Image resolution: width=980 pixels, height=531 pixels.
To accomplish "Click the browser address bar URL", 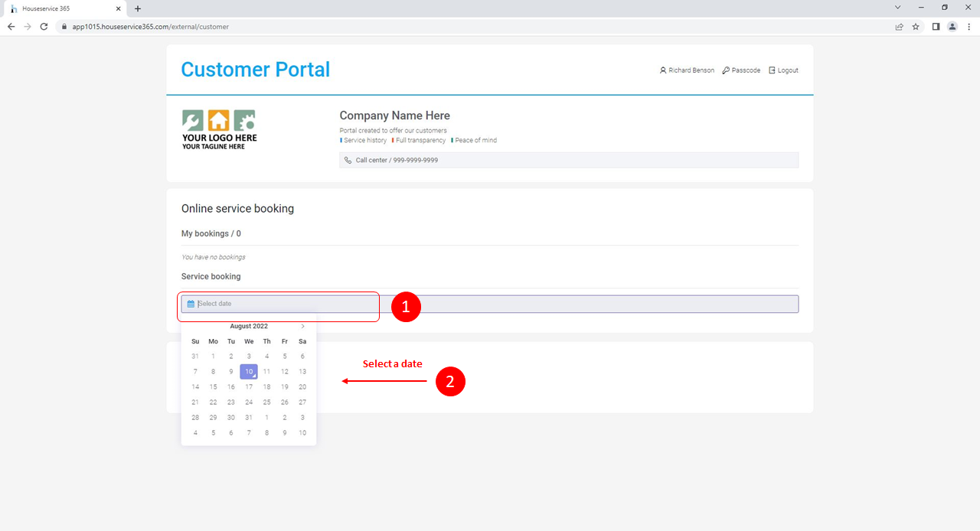I will (x=151, y=26).
